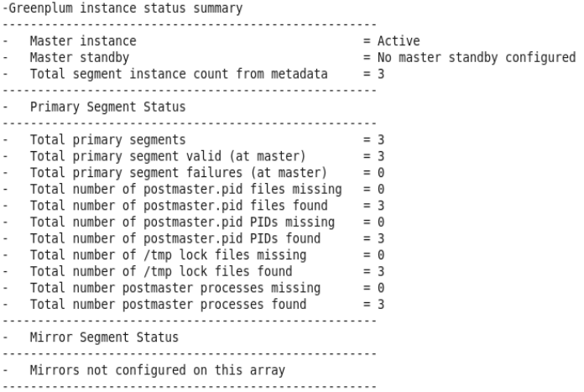
Task: Click the 'Master instance' label text
Action: (82, 41)
